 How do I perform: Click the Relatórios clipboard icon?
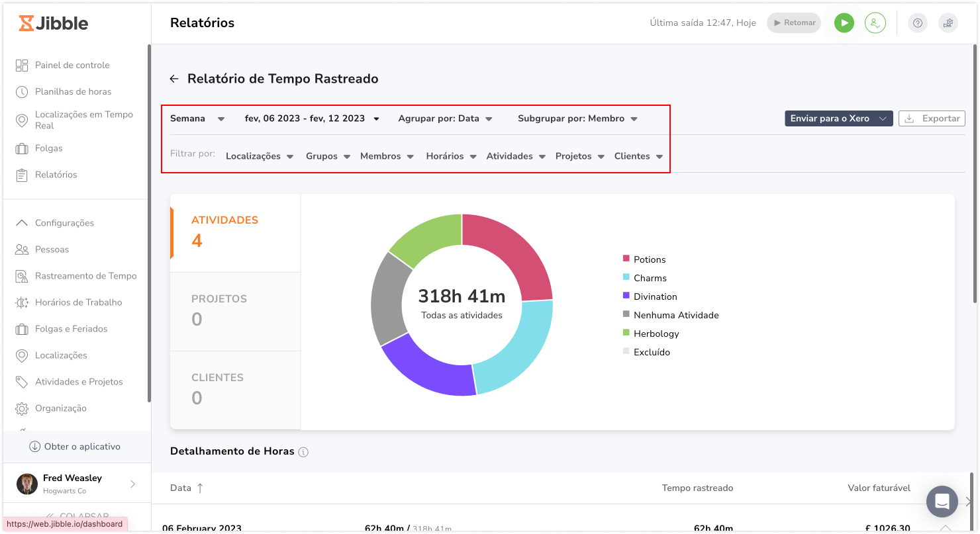pos(21,174)
